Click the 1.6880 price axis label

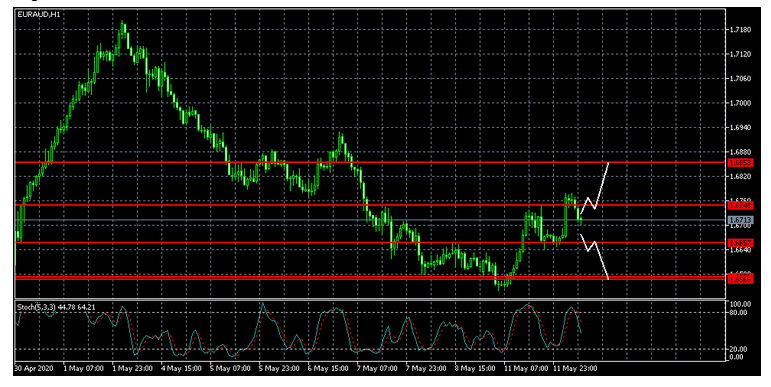[740, 152]
